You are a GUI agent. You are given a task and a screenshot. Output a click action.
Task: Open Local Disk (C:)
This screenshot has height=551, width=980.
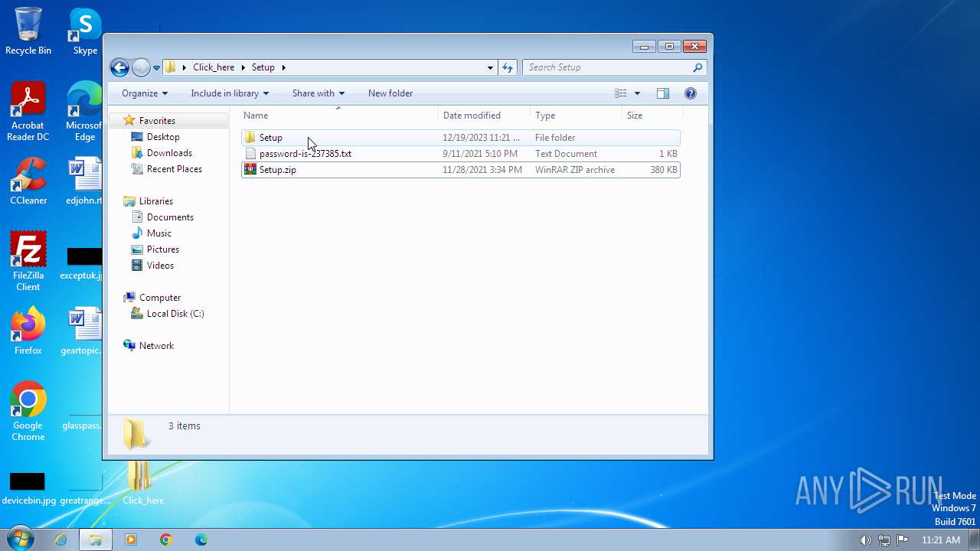[x=175, y=314]
